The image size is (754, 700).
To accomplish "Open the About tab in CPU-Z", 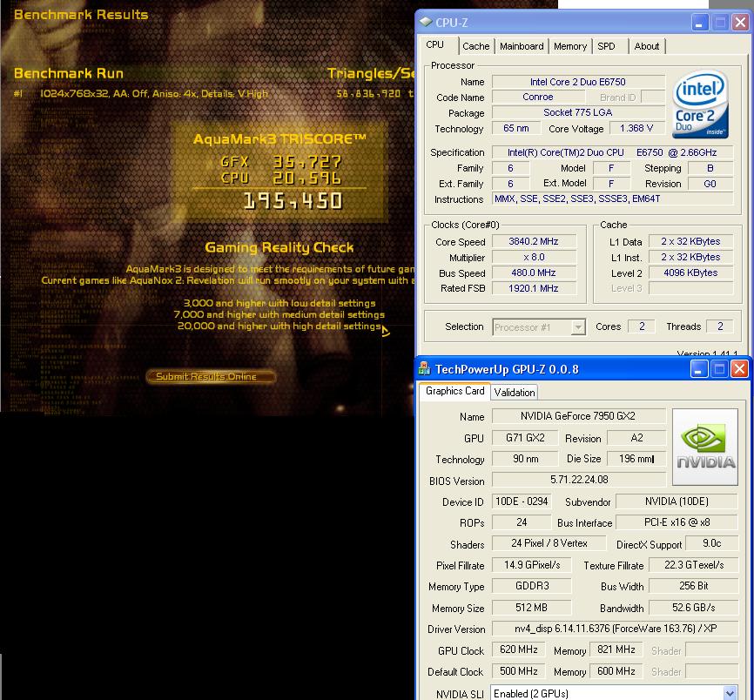I will (x=646, y=46).
